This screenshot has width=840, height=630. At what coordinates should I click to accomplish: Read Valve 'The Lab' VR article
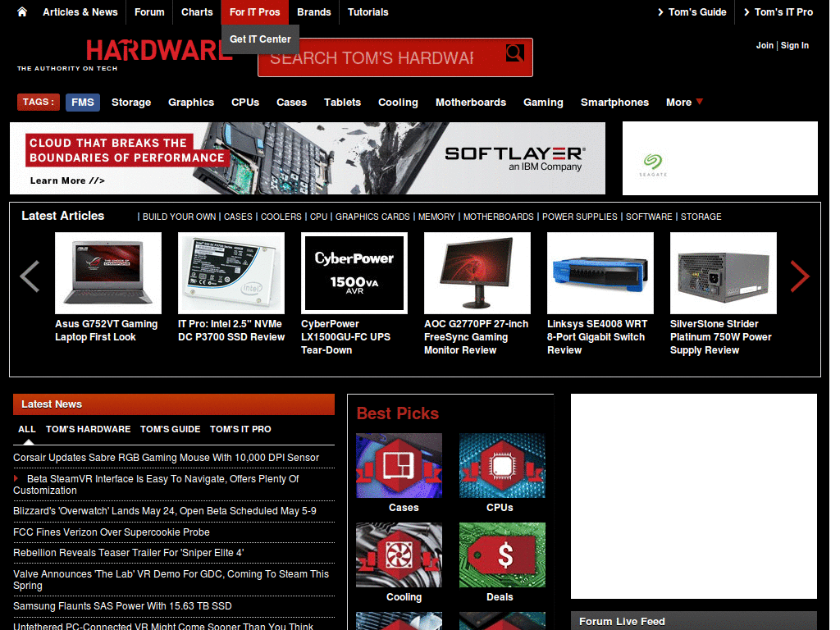pyautogui.click(x=171, y=580)
